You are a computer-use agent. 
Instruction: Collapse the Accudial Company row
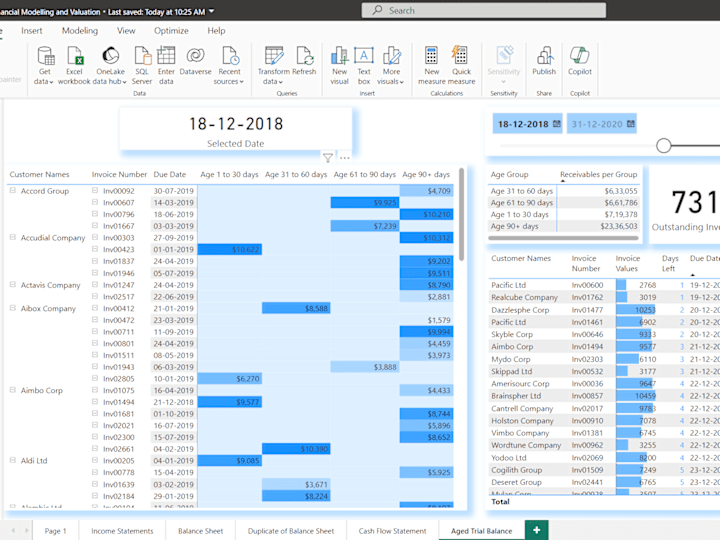13,237
